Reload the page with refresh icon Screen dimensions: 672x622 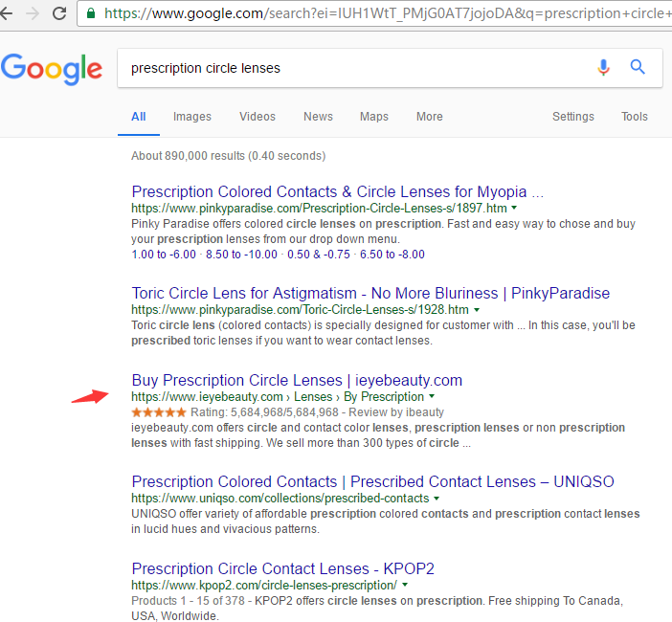click(59, 13)
